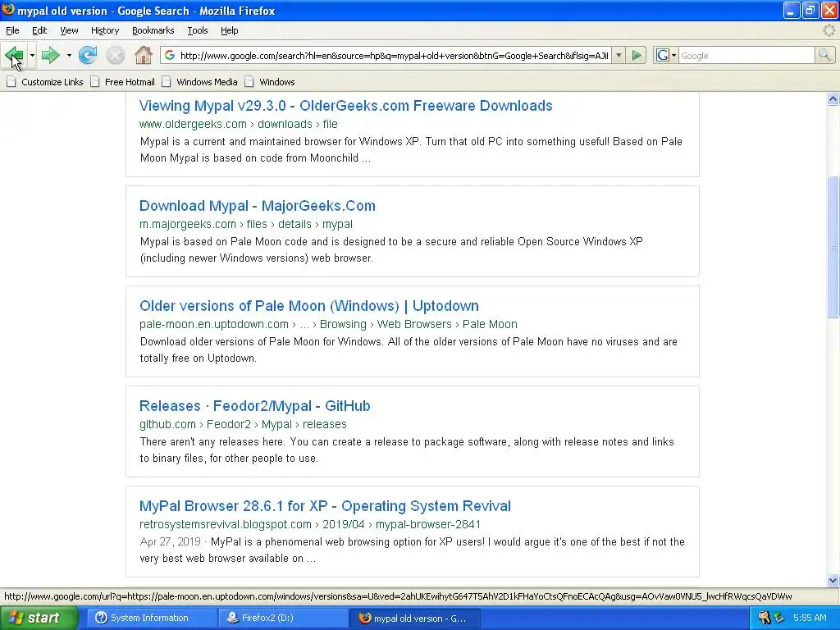The image size is (840, 630).
Task: Reload the page with the Refresh icon
Action: 87,55
